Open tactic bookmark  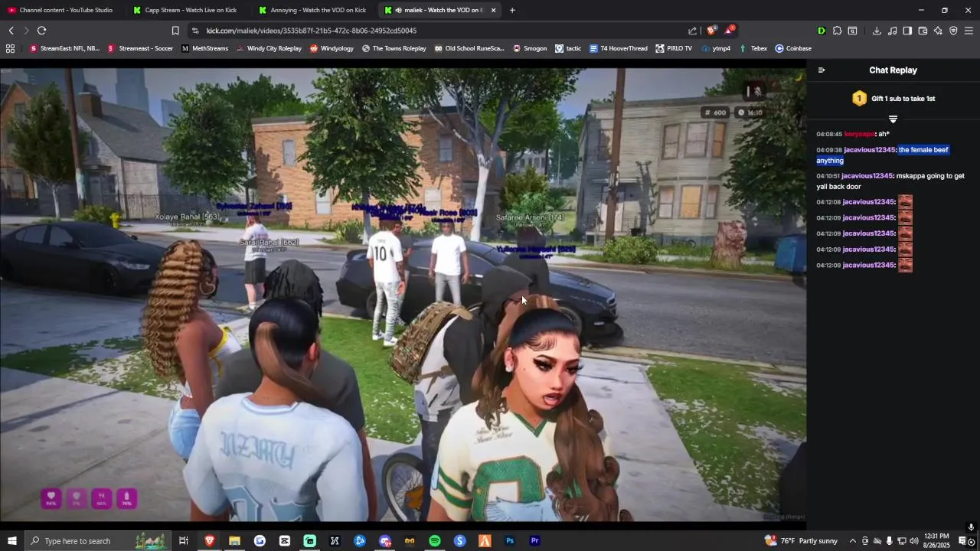click(x=568, y=48)
